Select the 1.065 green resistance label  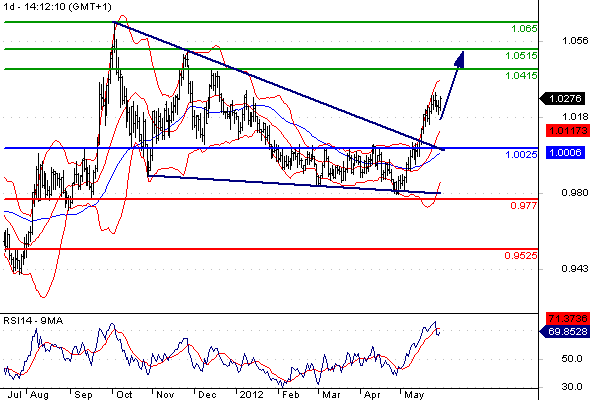[524, 29]
